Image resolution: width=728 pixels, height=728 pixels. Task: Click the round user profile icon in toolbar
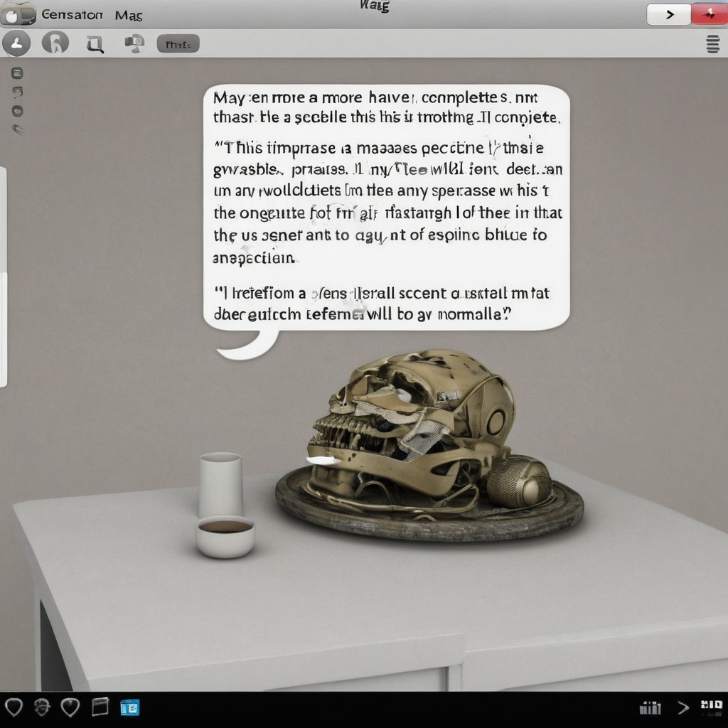tap(16, 43)
